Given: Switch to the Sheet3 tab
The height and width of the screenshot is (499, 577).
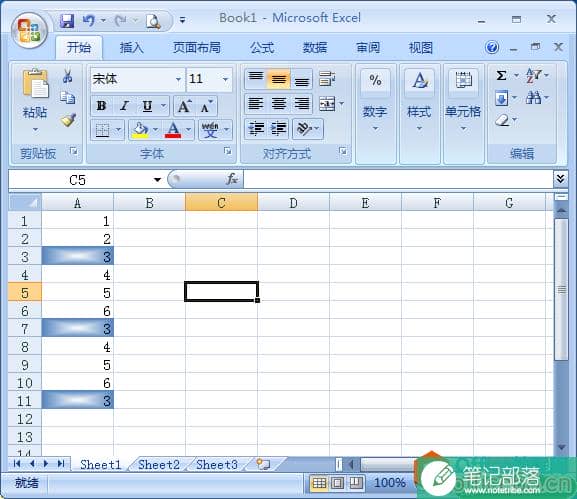Looking at the screenshot, I should (217, 465).
